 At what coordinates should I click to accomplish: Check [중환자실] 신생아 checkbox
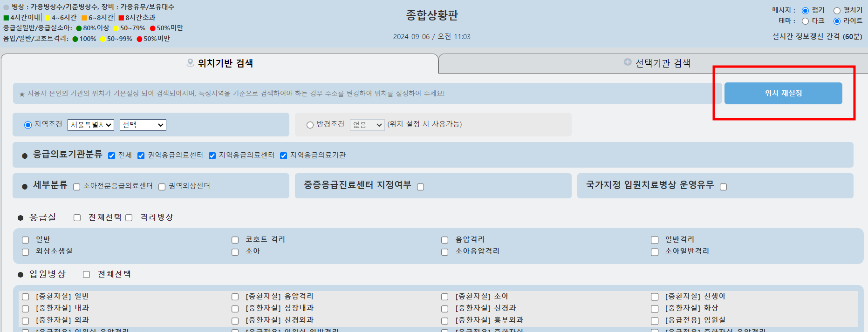click(655, 297)
